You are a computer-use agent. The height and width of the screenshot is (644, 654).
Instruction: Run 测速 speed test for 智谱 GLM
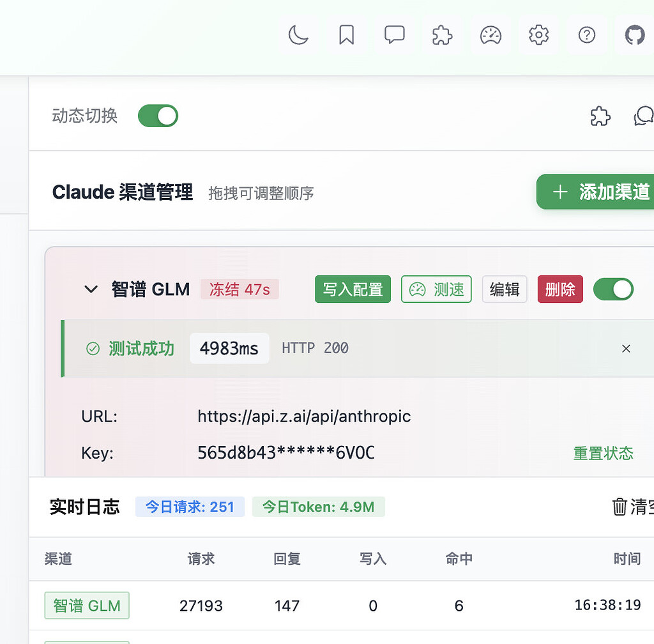436,289
